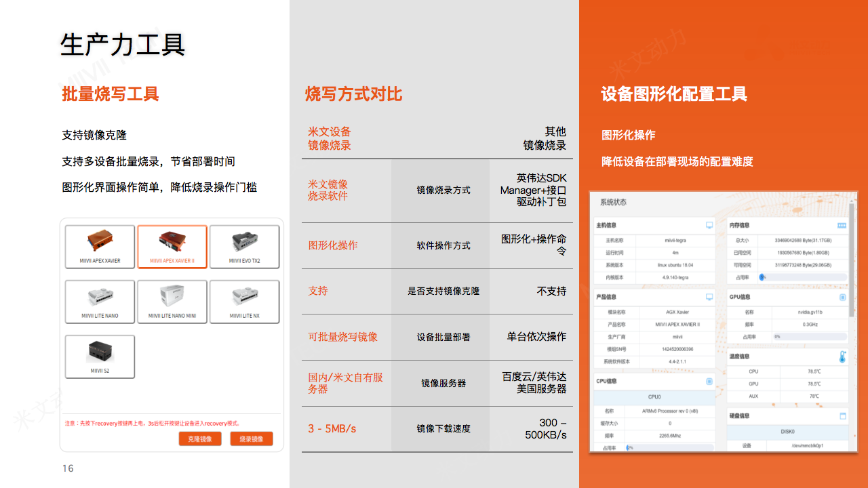The width and height of the screenshot is (868, 488).
Task: Click the CPU 占用率 progress bar
Action: click(x=669, y=447)
